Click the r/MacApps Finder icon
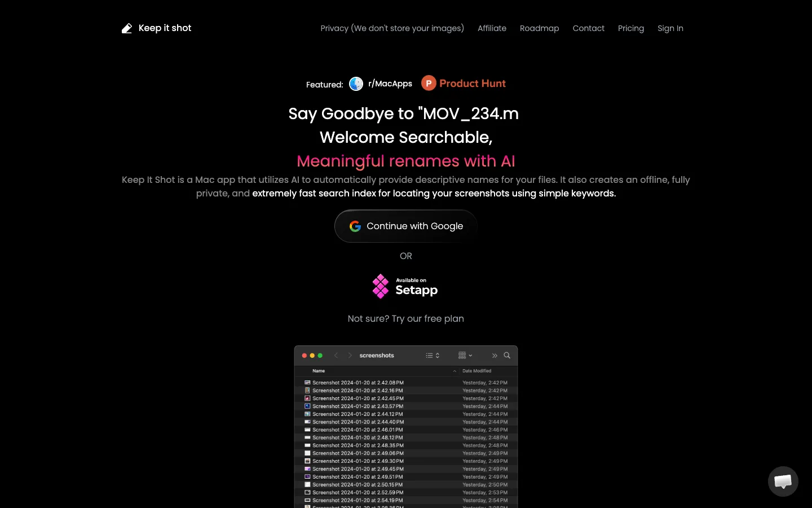The height and width of the screenshot is (508, 812). click(x=356, y=84)
